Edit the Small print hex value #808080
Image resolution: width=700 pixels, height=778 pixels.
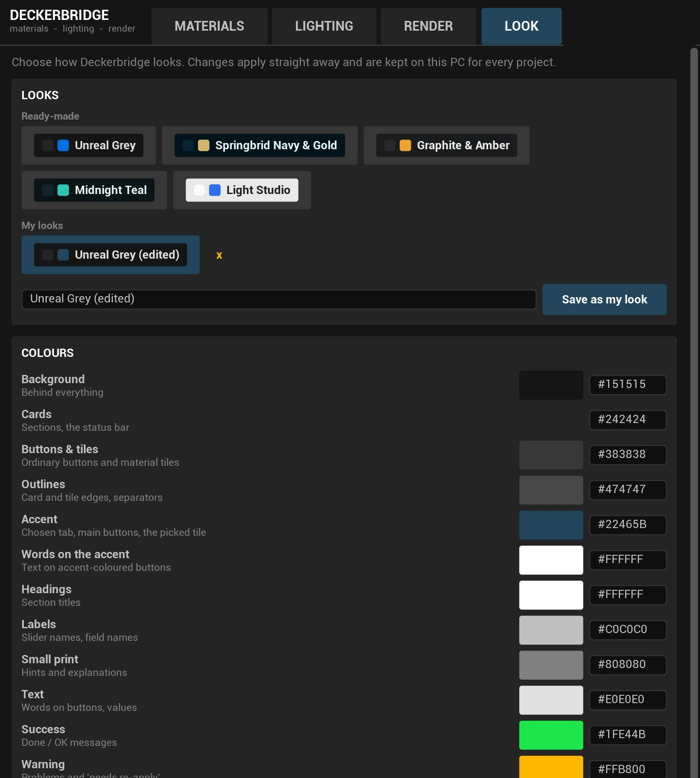(x=628, y=665)
